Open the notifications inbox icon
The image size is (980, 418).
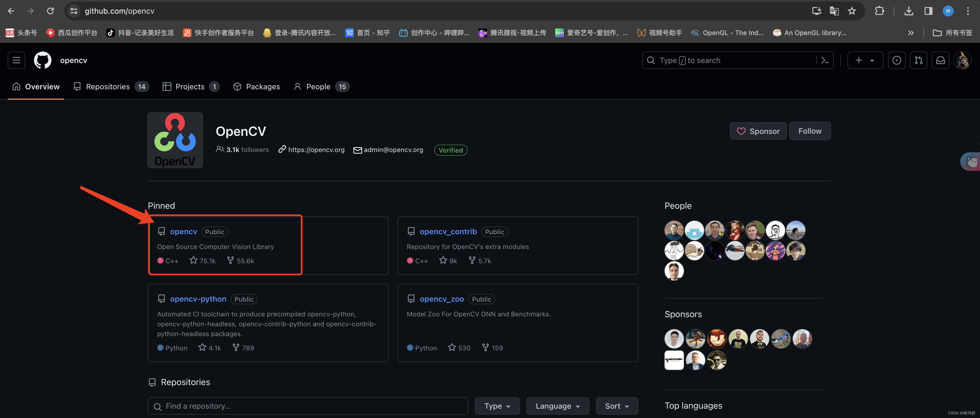pyautogui.click(x=940, y=60)
